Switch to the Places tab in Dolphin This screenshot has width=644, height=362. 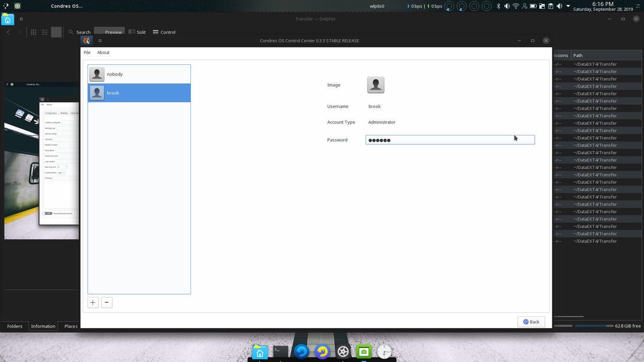point(71,326)
